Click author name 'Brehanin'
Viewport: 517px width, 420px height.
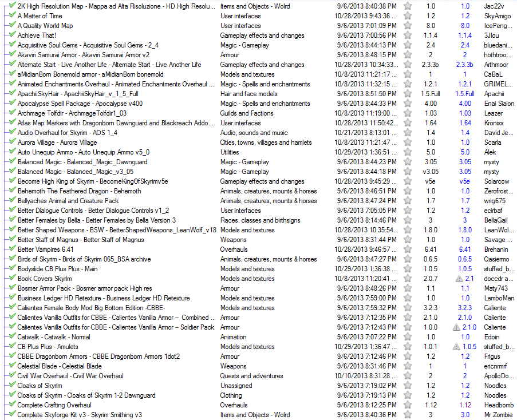(496, 249)
